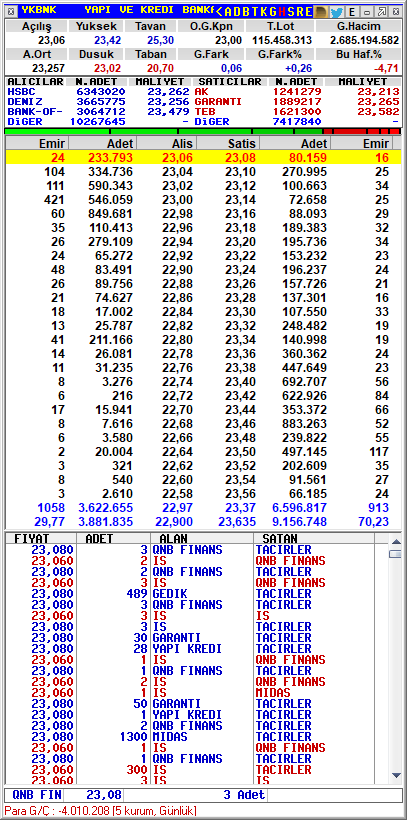
Task: Click the red 'H' letter in title strip
Action: [x=282, y=12]
